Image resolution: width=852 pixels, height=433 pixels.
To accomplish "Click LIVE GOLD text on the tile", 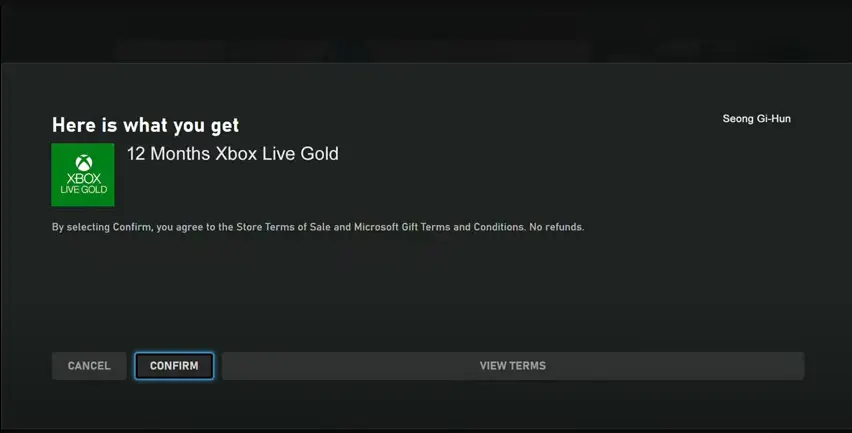I will pos(84,190).
